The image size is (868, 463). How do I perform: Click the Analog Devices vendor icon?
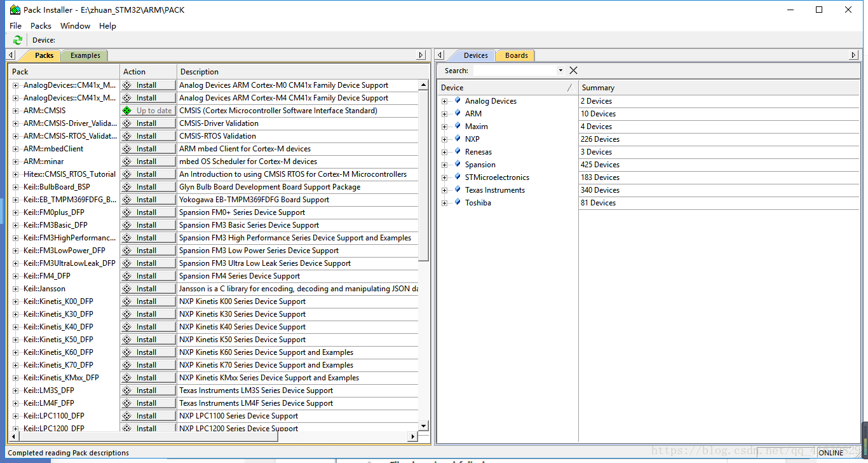pyautogui.click(x=458, y=100)
